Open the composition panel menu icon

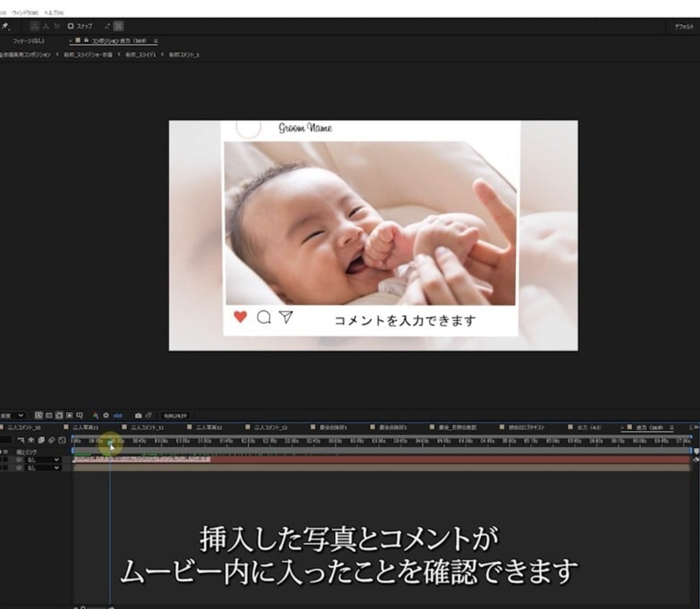tap(155, 40)
